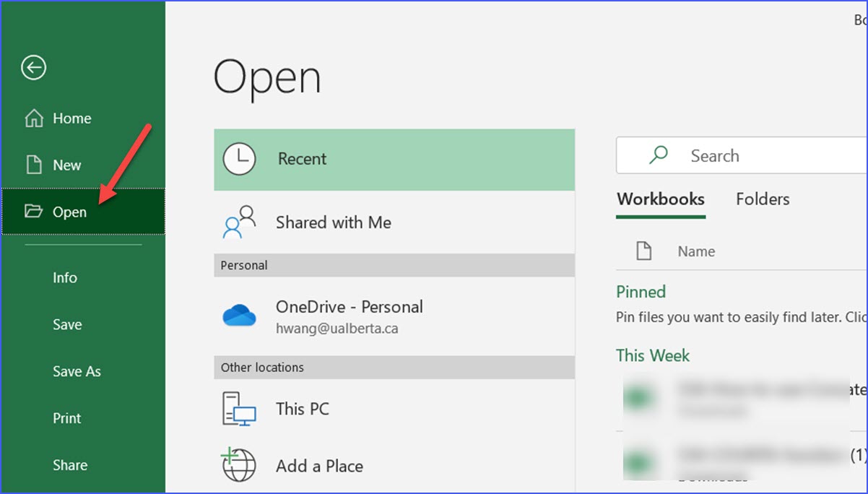Click the Open folder icon in sidebar
Image resolution: width=868 pixels, height=494 pixels.
click(33, 212)
